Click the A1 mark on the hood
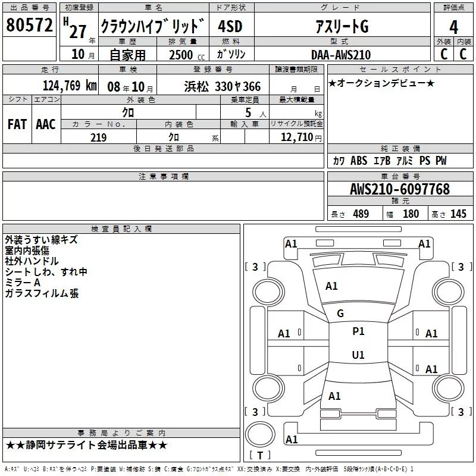Viewport: 476px width, 476px height. point(331,286)
